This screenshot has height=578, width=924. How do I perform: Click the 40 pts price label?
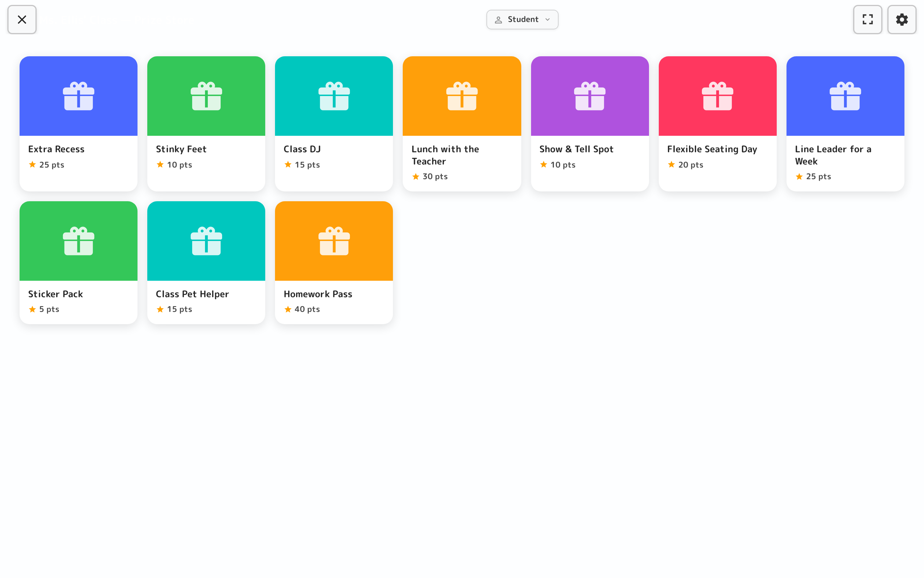click(x=307, y=309)
